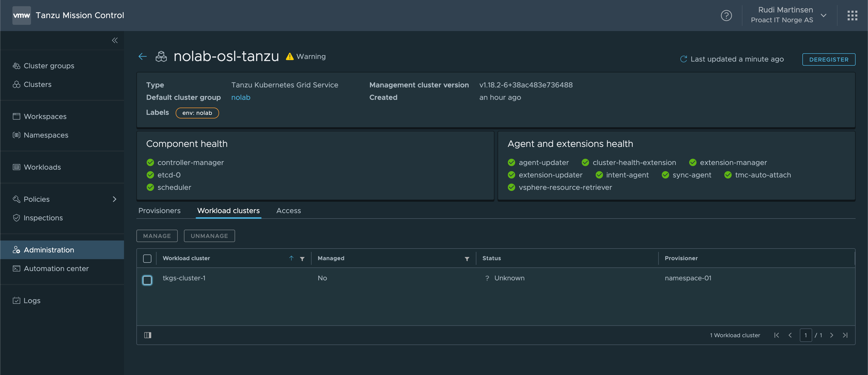Go to the previous table page
The height and width of the screenshot is (375, 868).
tap(790, 335)
